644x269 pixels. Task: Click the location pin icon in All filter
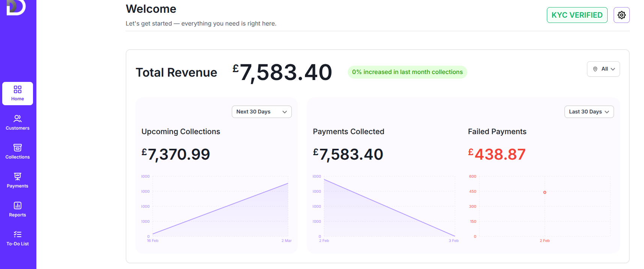pos(595,69)
